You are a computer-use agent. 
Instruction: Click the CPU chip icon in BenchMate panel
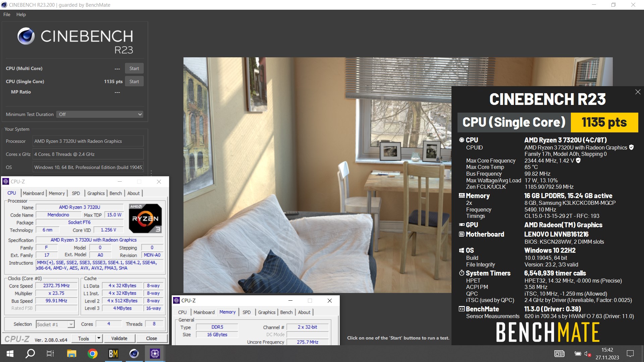tap(462, 140)
